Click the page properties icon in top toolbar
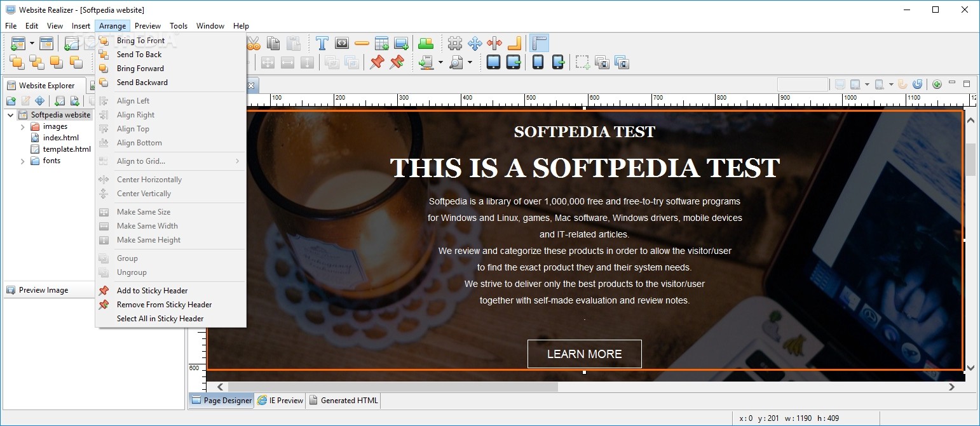 tap(46, 43)
